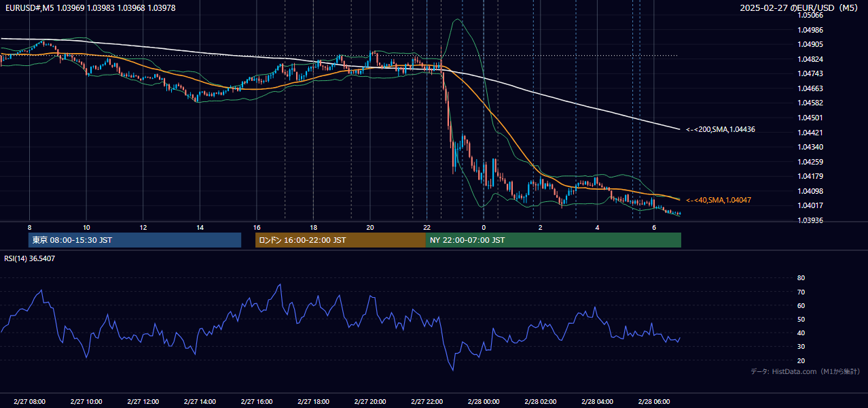
Task: Click price axis value 1.04098
Action: (810, 191)
